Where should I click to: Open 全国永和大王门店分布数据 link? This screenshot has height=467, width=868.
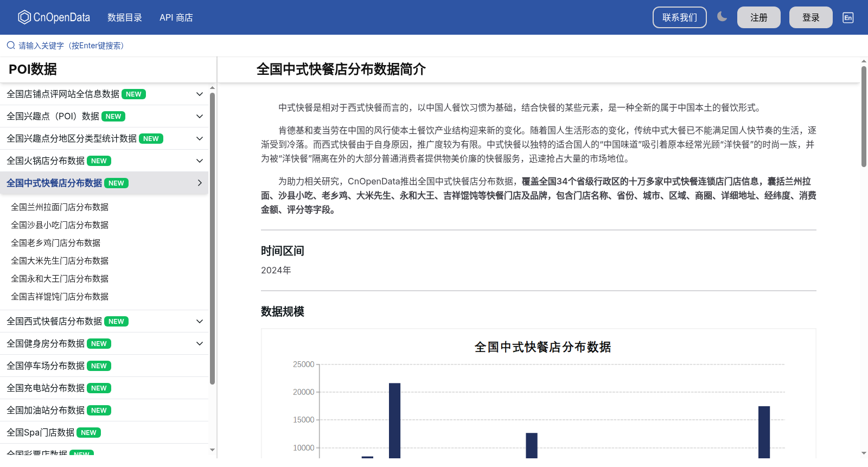click(x=60, y=279)
